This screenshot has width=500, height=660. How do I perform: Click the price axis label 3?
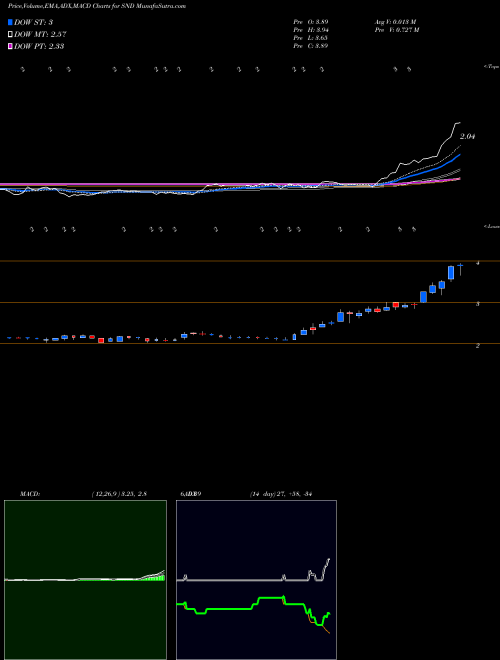click(477, 304)
